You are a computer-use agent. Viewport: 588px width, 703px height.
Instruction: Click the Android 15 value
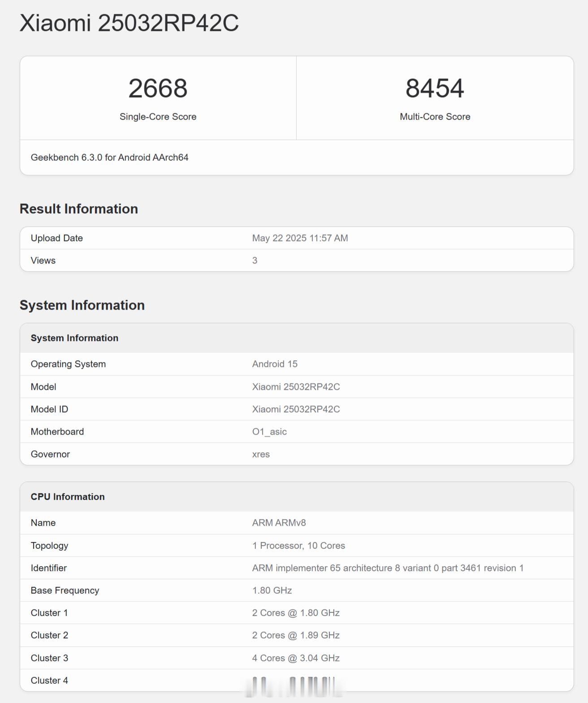[x=275, y=364]
